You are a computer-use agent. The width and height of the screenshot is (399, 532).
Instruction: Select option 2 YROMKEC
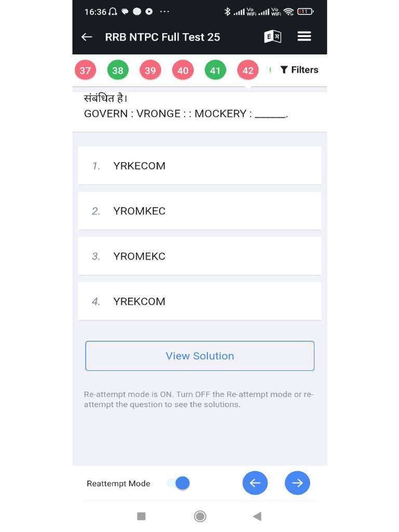pyautogui.click(x=199, y=211)
